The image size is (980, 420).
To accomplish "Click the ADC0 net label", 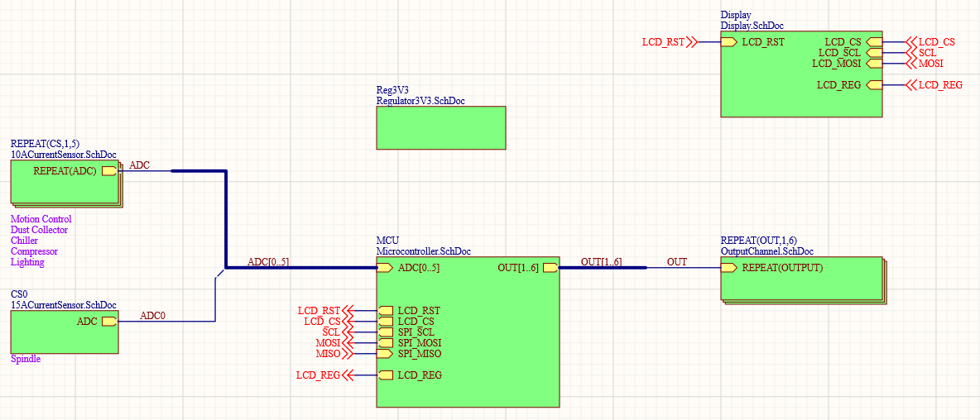I will coord(152,316).
